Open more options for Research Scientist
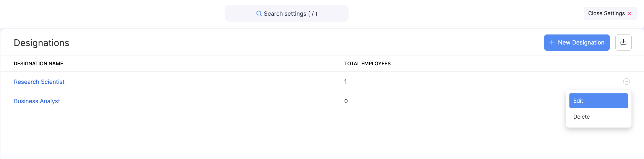The height and width of the screenshot is (159, 644). tap(626, 82)
